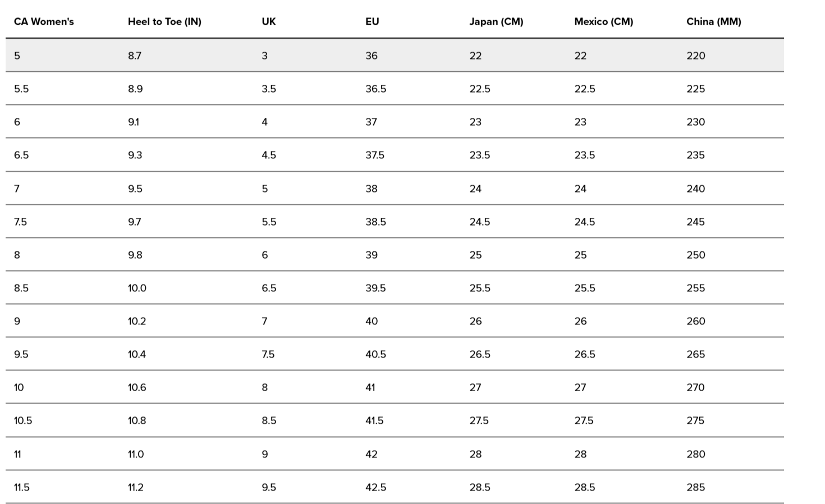Click the China size 285 cell
Viewport: 825px width, 504px height.
(x=695, y=487)
